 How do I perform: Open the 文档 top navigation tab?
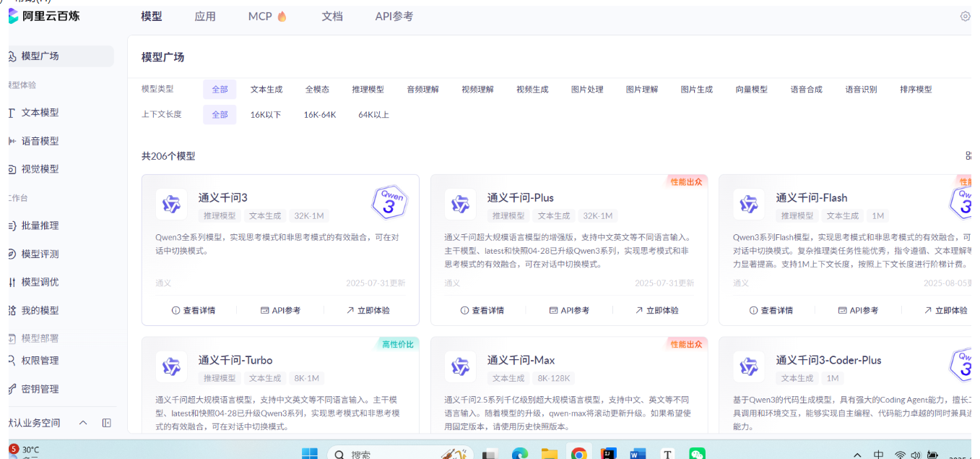pos(332,16)
